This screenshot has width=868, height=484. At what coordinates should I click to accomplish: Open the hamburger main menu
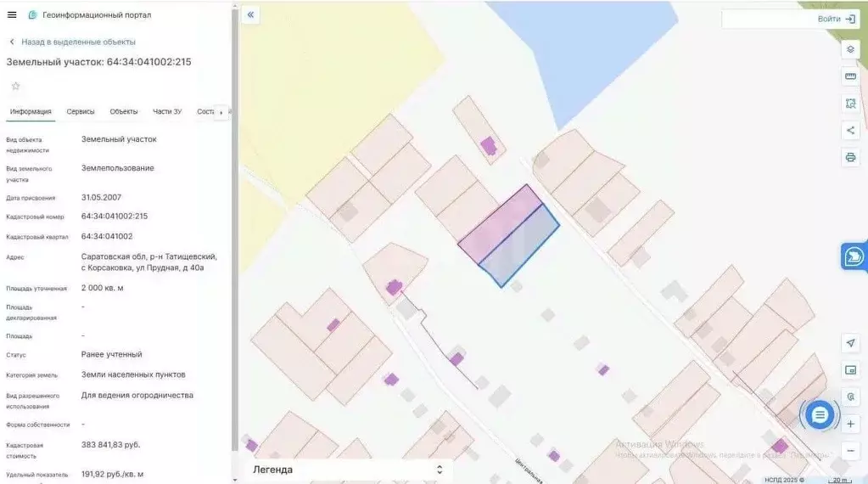pyautogui.click(x=12, y=14)
